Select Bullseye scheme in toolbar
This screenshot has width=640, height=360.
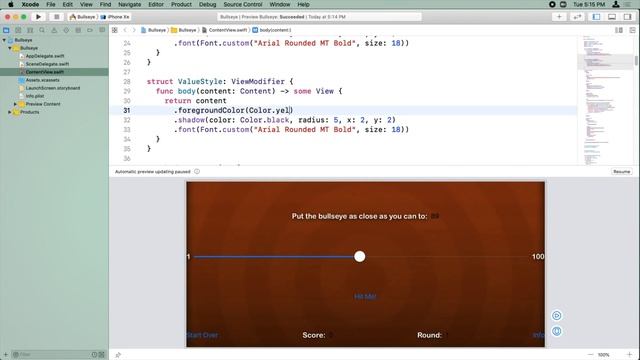(82, 17)
